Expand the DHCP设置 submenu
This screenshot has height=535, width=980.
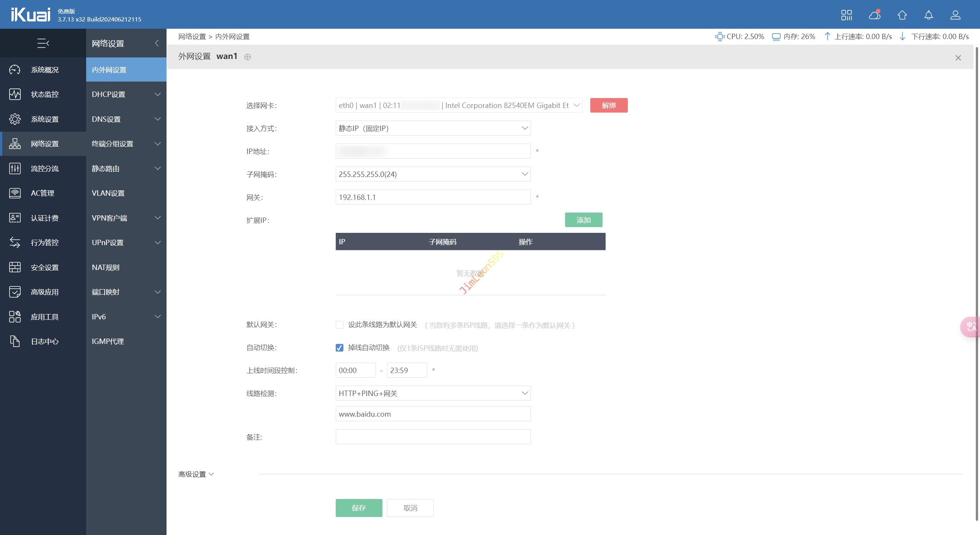[126, 94]
